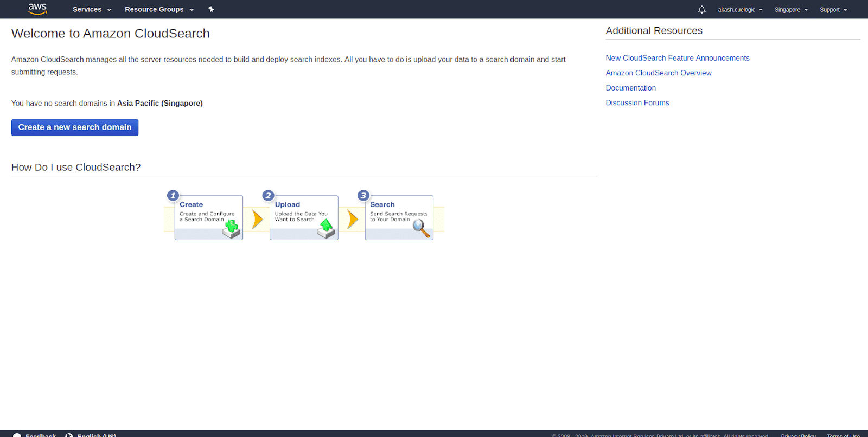Click the step 3 number badge
The image size is (868, 437).
click(363, 196)
